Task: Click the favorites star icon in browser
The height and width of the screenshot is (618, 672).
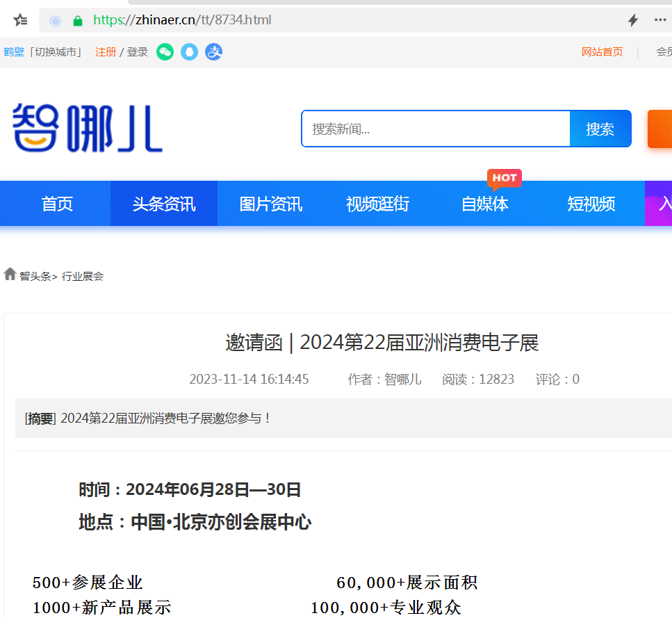Action: (21, 20)
